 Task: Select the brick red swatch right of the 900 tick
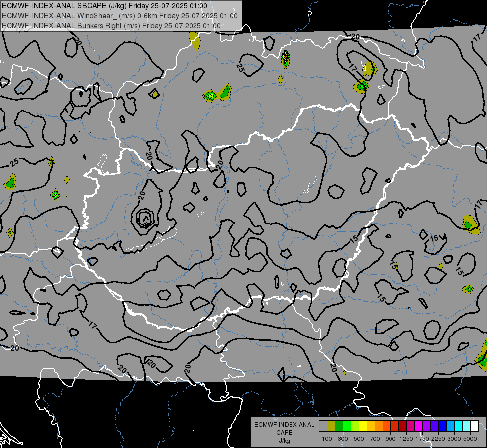click(x=395, y=426)
